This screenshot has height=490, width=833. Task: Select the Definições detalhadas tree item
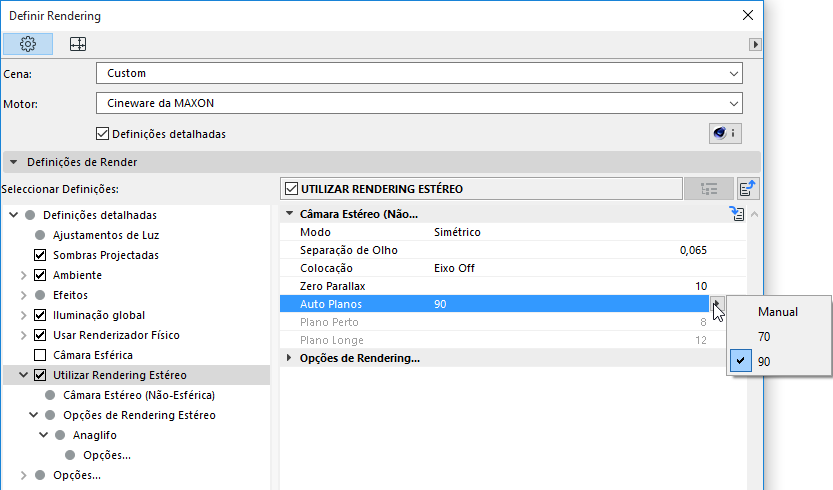(100, 215)
